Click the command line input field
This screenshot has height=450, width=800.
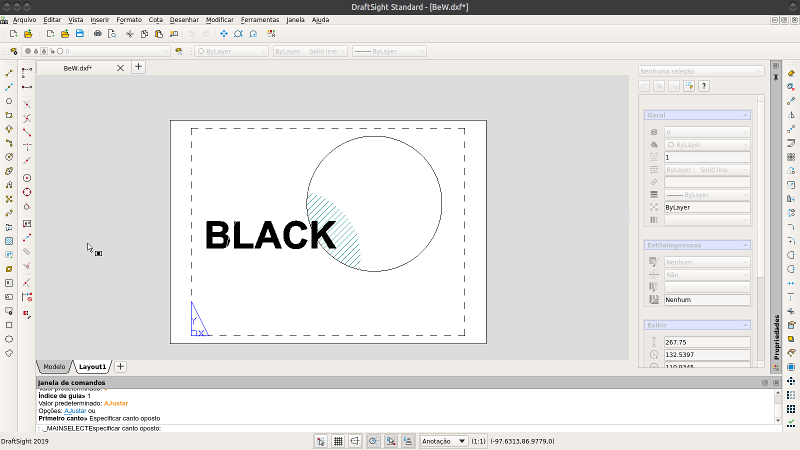(400, 428)
